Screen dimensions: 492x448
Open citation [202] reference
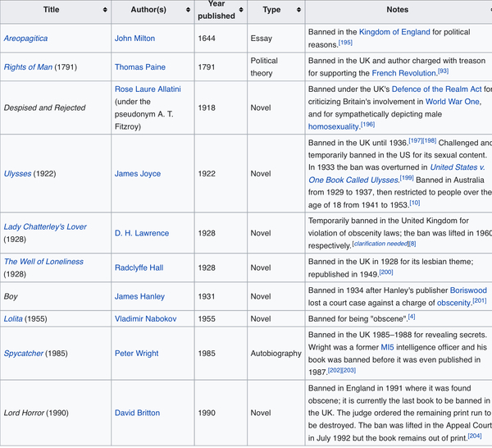click(x=335, y=370)
